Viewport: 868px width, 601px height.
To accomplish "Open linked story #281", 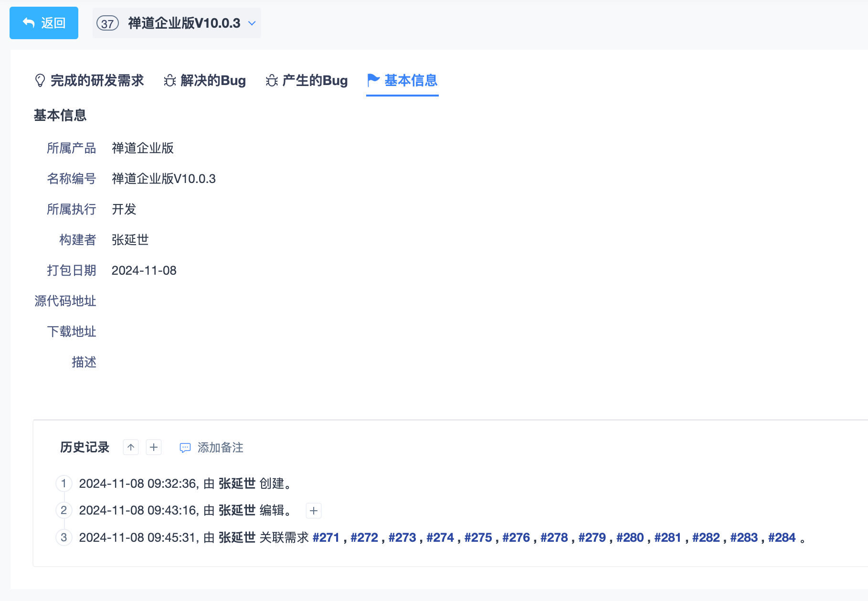I will point(668,537).
